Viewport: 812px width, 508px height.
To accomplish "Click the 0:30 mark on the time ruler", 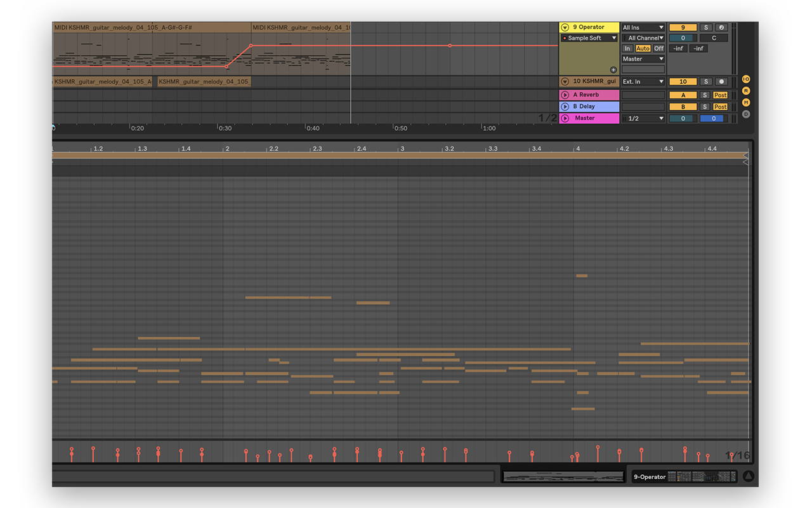I will tap(225, 128).
